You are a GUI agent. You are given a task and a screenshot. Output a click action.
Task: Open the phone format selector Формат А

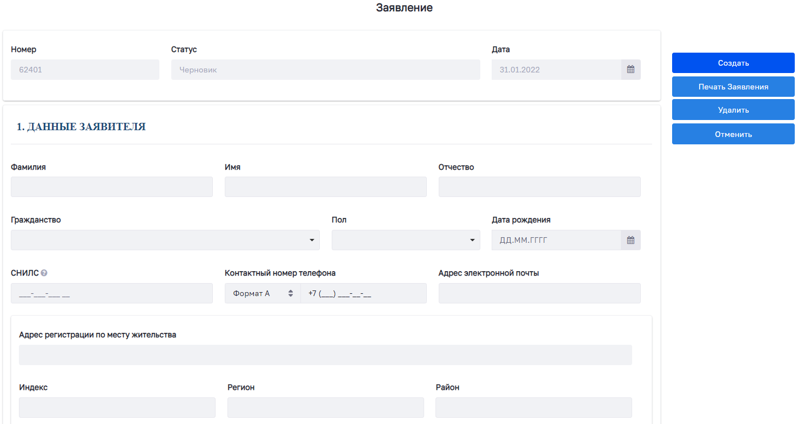[262, 293]
